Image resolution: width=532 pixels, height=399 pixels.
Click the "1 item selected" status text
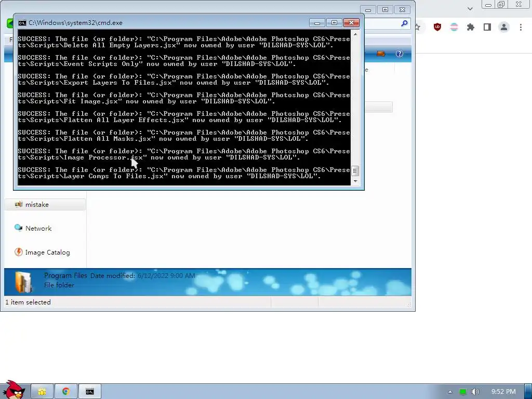pyautogui.click(x=28, y=302)
